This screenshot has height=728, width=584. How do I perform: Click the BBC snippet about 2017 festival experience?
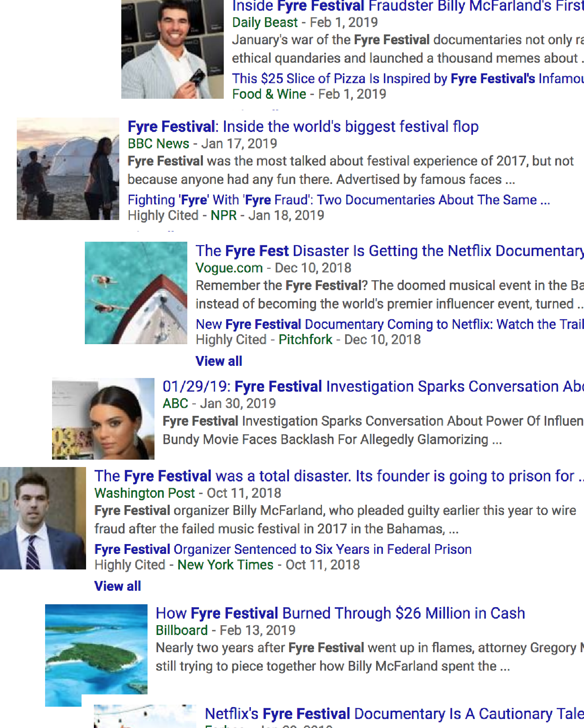(x=350, y=170)
